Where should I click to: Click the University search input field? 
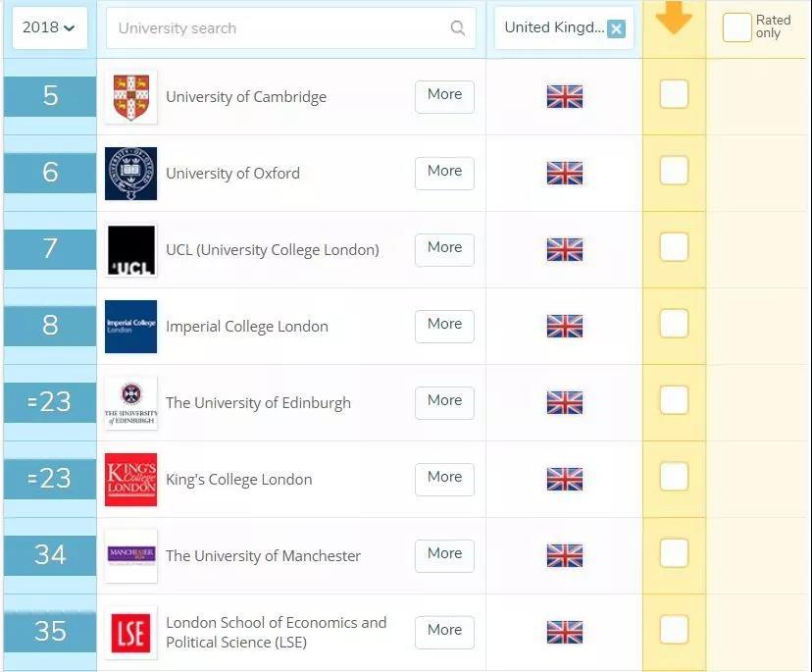279,28
